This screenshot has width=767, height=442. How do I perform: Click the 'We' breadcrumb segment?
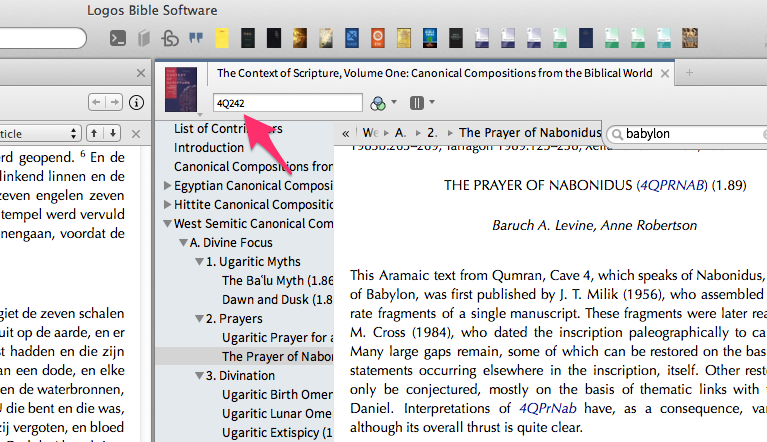click(x=370, y=133)
